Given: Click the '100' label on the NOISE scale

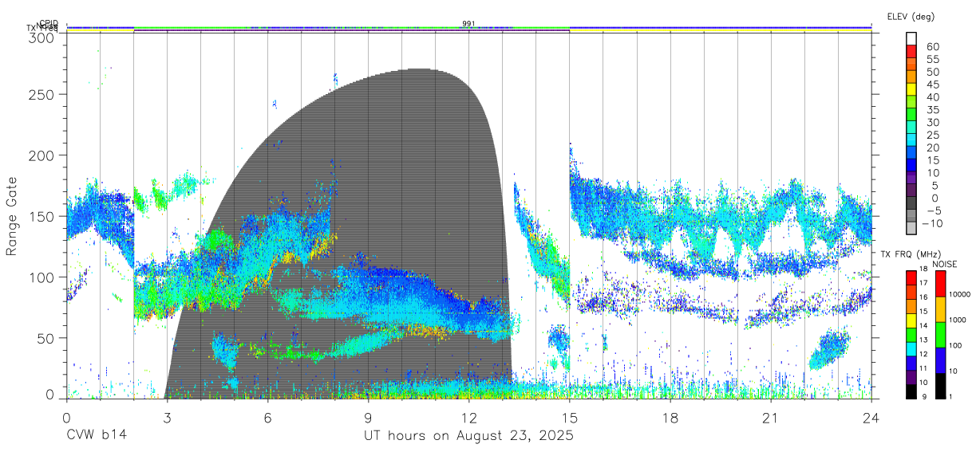Looking at the screenshot, I should 955,345.
